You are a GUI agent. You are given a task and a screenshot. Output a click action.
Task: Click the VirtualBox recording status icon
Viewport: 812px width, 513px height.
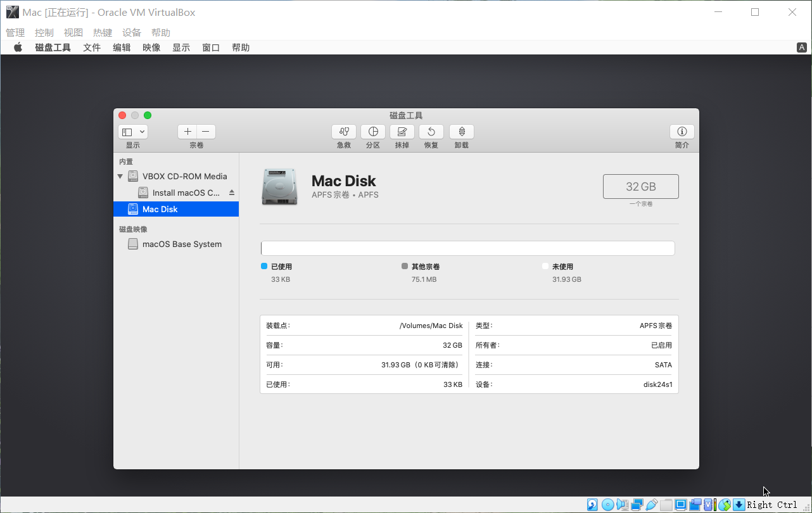[x=695, y=505]
